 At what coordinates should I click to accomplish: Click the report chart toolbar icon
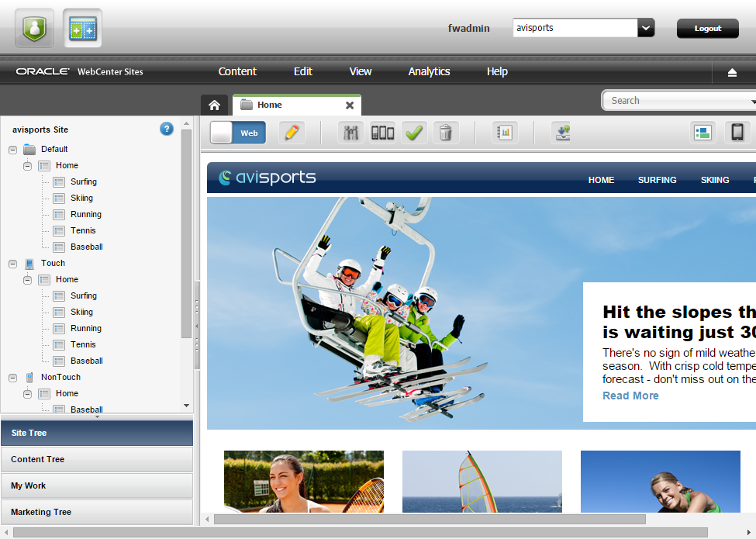point(505,133)
